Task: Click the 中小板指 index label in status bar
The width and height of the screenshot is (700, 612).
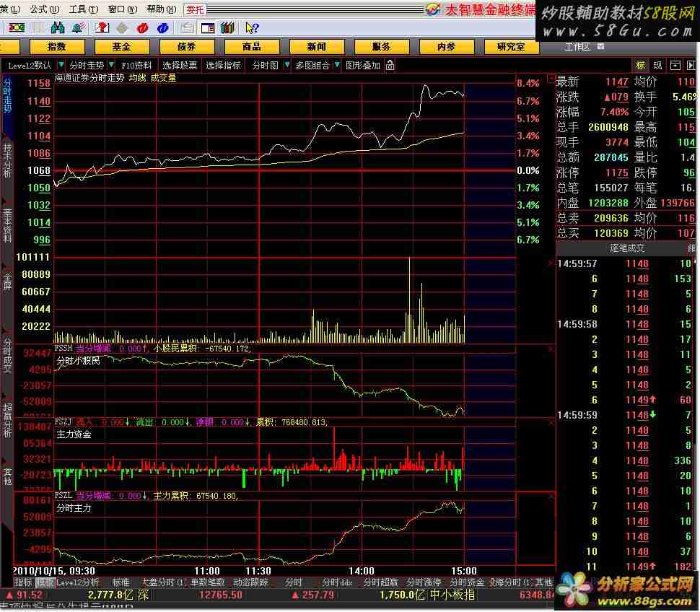Action: click(452, 595)
